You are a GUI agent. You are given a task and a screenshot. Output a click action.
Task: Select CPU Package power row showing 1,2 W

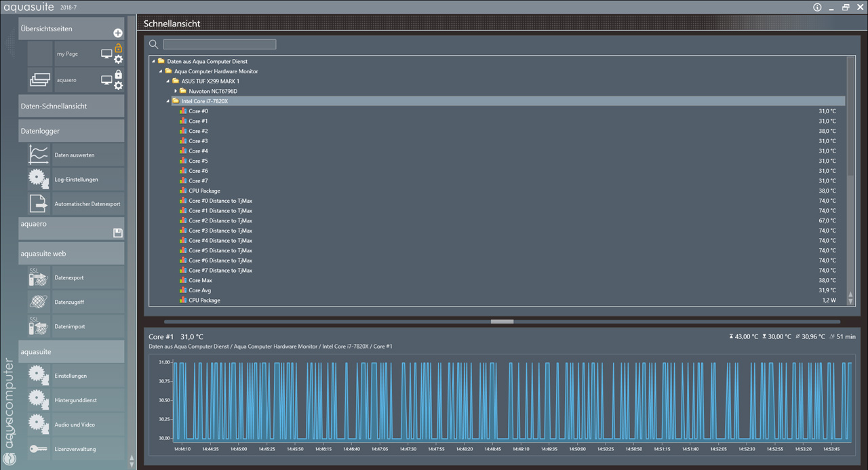[508, 300]
